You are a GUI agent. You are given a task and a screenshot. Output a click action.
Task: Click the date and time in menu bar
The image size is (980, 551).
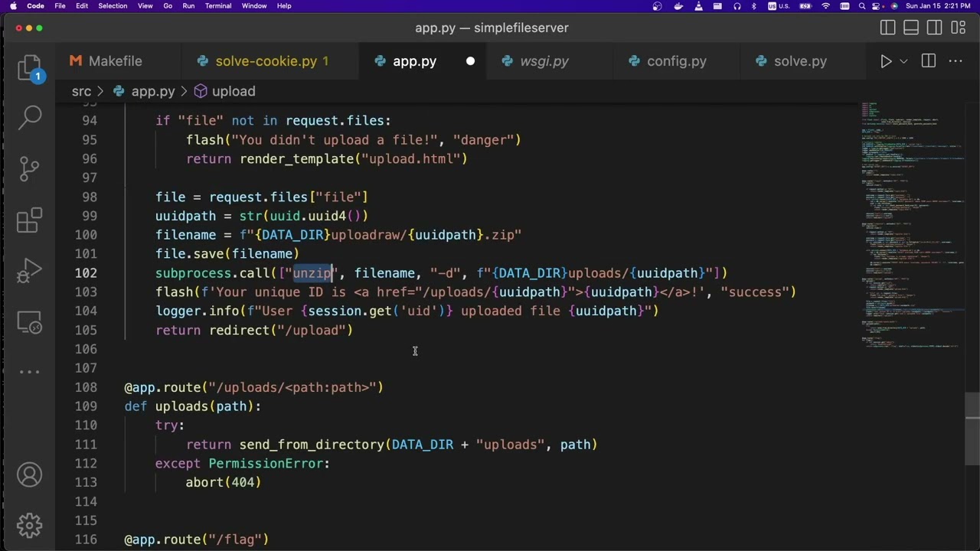[938, 6]
